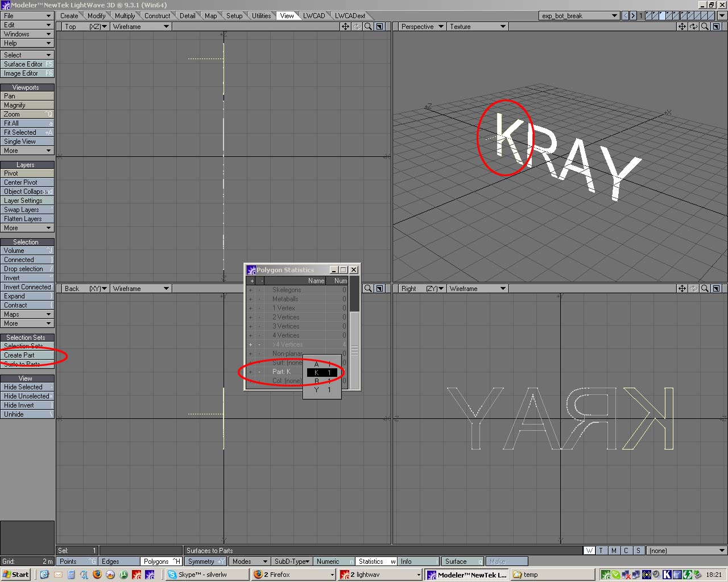Image resolution: width=728 pixels, height=582 pixels.
Task: Click the Skype - silverlw taskbar button
Action: point(208,575)
